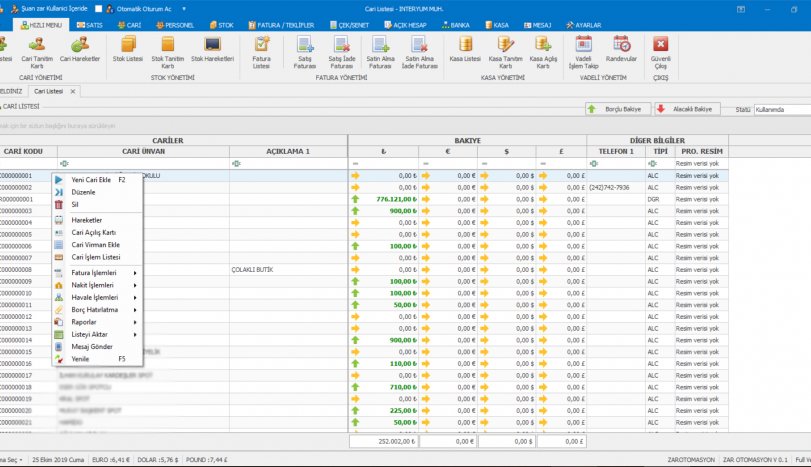The height and width of the screenshot is (467, 811).
Task: Switch to STOK ribbon tab
Action: coord(221,25)
